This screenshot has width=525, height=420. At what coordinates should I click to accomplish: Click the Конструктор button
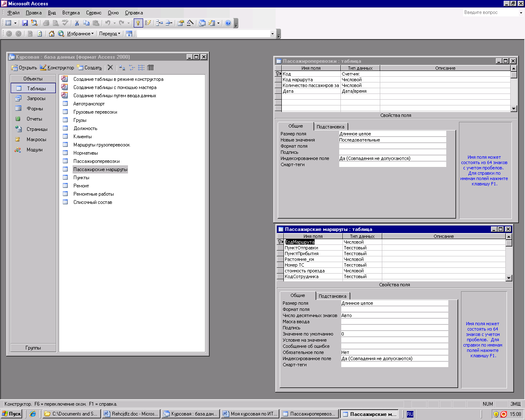[x=57, y=68]
